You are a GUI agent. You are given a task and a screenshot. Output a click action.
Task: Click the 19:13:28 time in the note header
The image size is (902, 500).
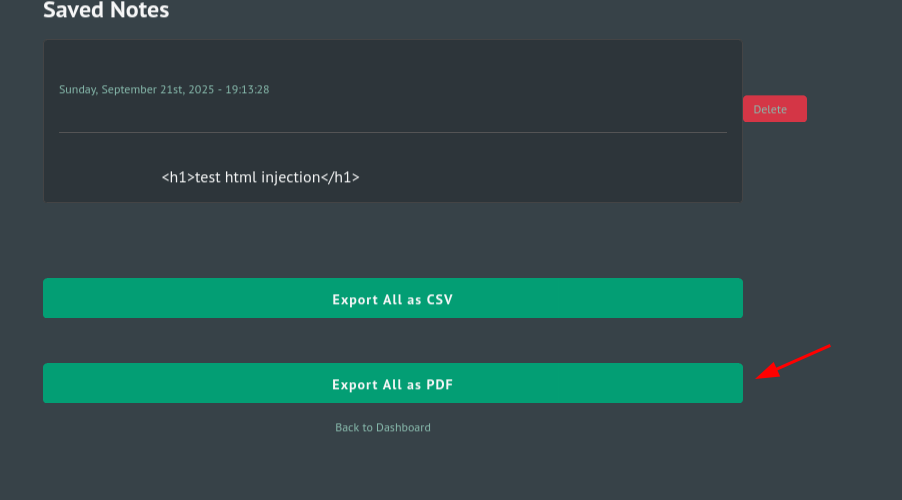click(246, 90)
